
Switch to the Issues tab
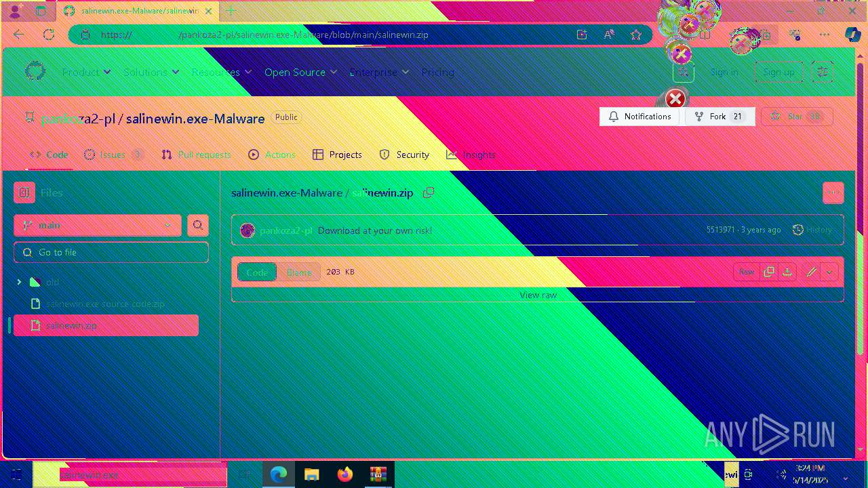point(113,155)
